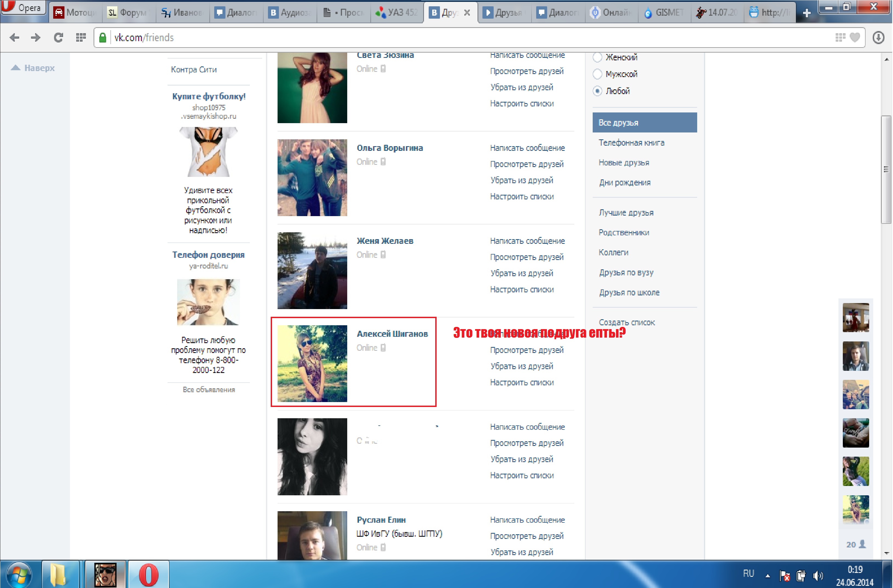The height and width of the screenshot is (588, 893).
Task: Click Создать список link
Action: click(627, 322)
